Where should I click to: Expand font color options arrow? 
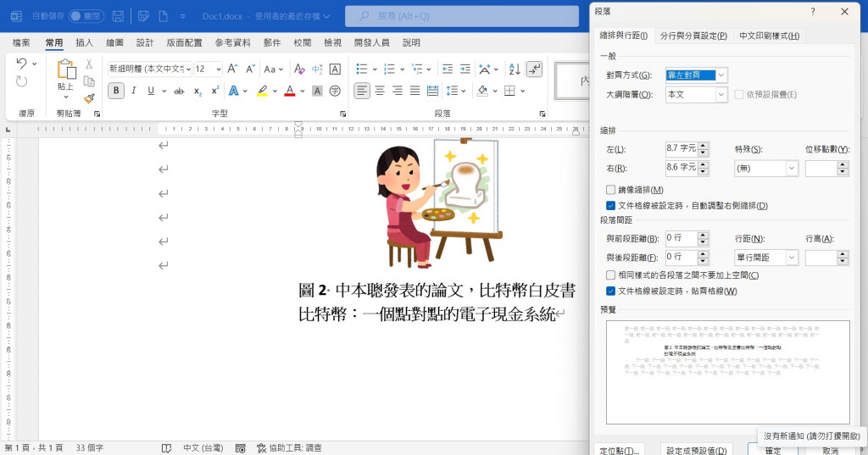click(303, 92)
